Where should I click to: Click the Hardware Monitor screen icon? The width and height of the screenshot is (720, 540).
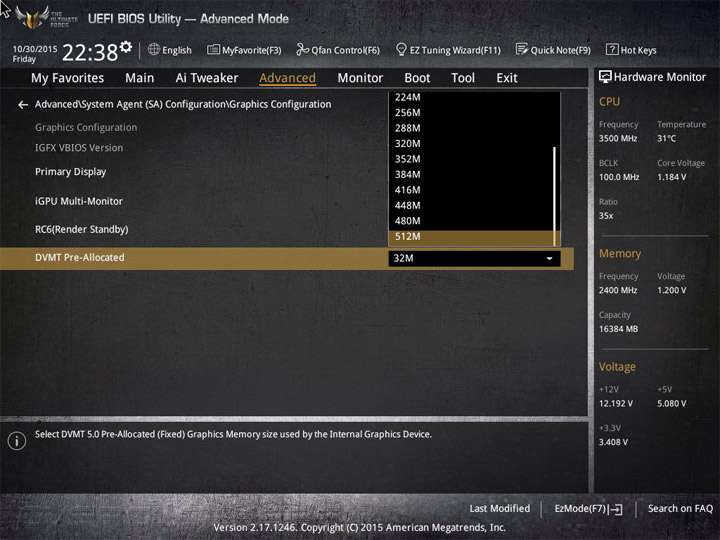[x=605, y=77]
